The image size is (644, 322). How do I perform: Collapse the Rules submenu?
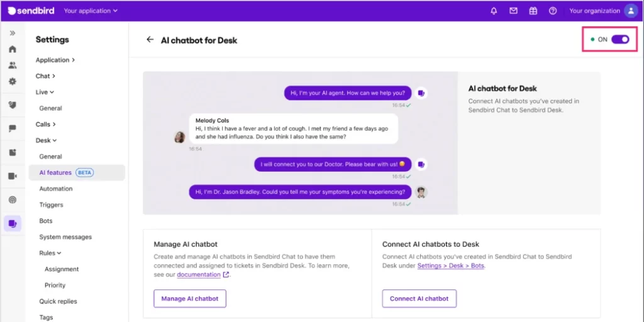(x=50, y=253)
